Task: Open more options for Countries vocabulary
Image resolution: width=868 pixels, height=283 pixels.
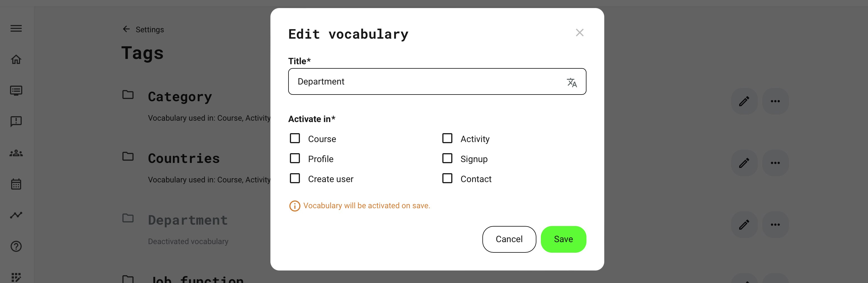Action: click(775, 163)
